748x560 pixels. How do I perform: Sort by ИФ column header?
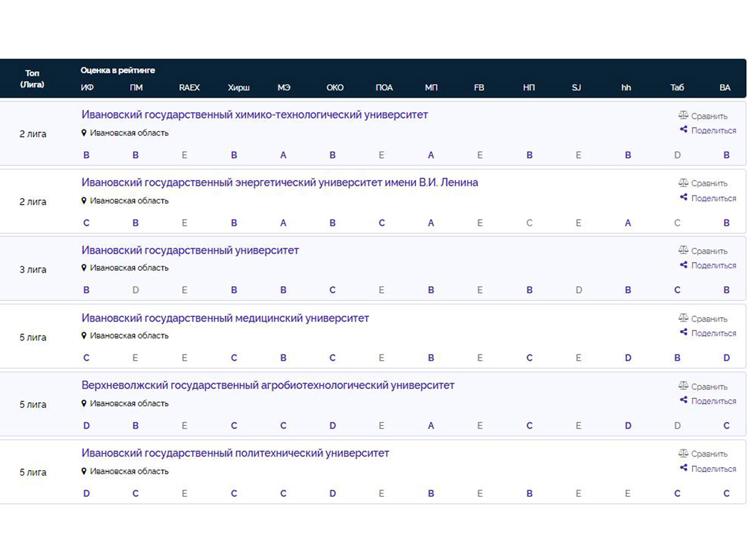click(87, 88)
